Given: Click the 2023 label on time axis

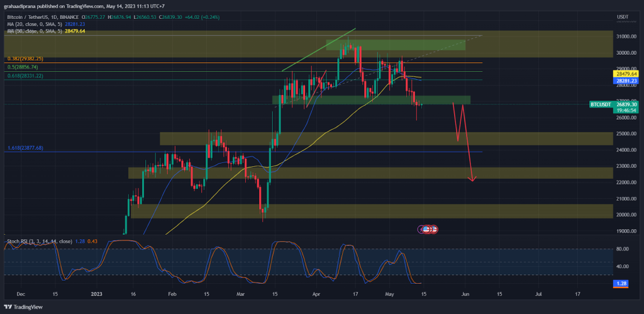Looking at the screenshot, I should click(96, 294).
